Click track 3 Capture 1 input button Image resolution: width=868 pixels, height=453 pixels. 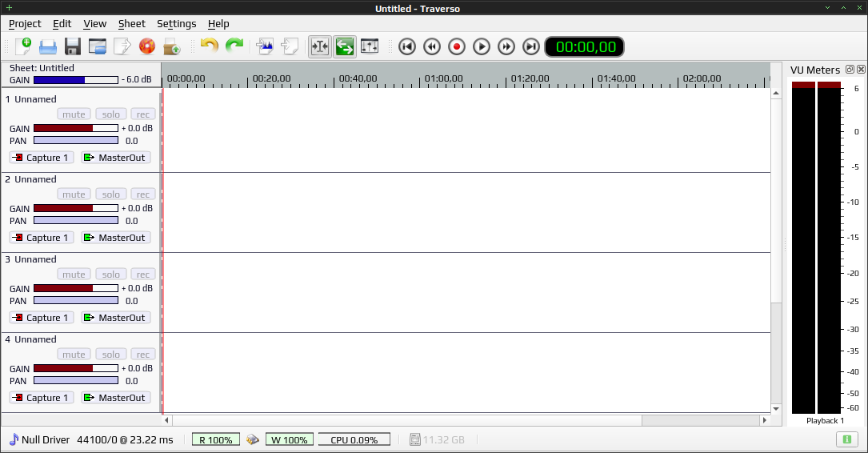point(42,318)
